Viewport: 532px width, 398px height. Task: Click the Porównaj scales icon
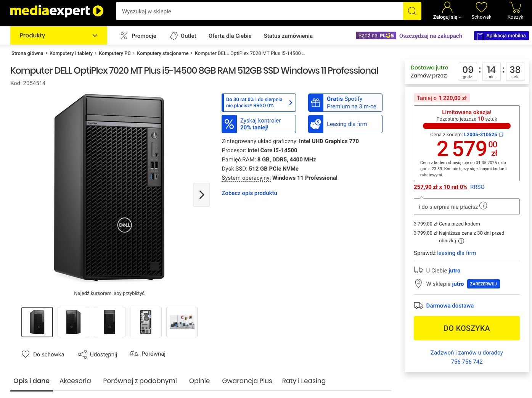click(x=134, y=354)
